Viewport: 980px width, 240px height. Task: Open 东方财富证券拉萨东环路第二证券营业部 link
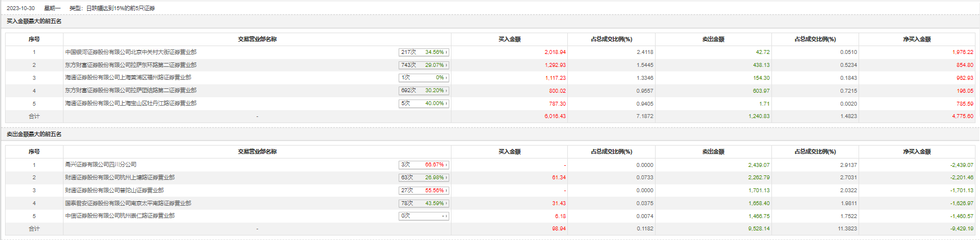130,65
